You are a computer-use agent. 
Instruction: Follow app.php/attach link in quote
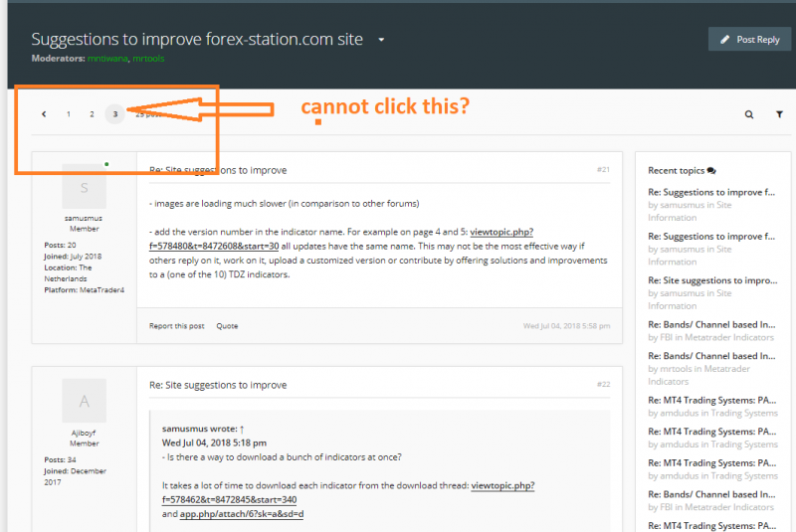coord(242,514)
